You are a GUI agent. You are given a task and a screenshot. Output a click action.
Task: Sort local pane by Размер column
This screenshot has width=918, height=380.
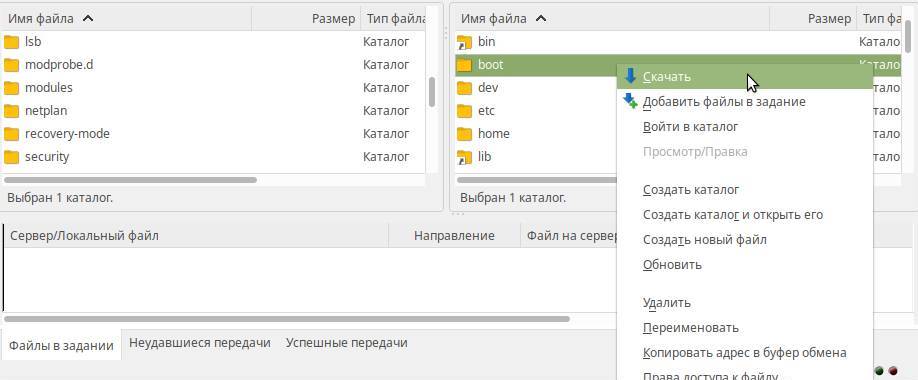[x=306, y=19]
